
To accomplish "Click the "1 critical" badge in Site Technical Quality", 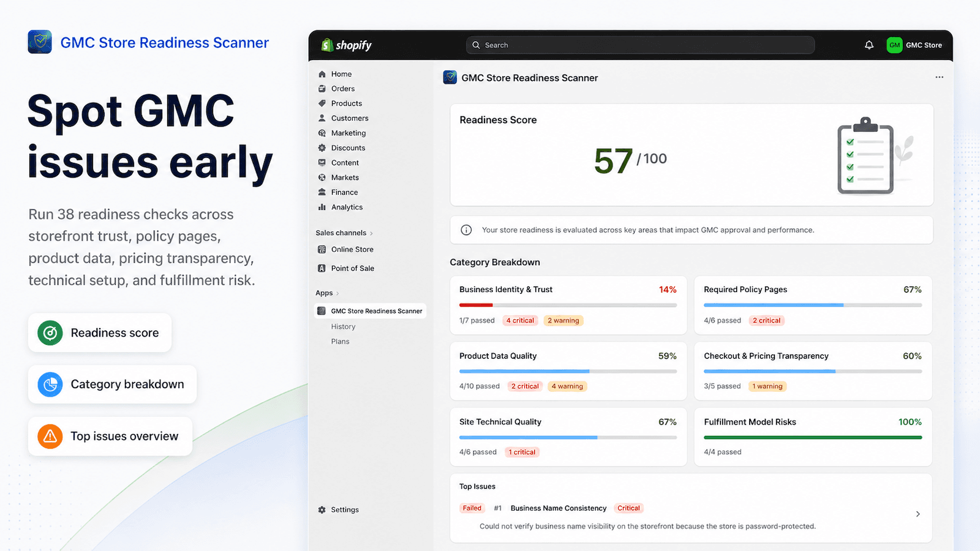I will [522, 452].
